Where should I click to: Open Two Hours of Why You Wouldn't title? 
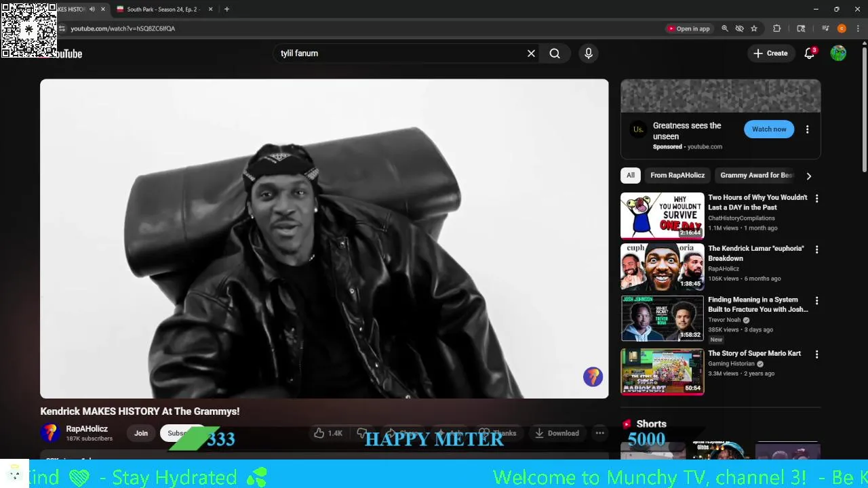point(757,203)
